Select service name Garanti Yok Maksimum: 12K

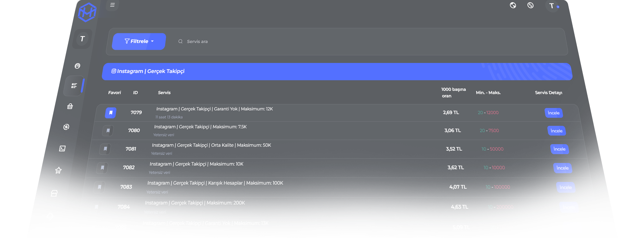[215, 109]
